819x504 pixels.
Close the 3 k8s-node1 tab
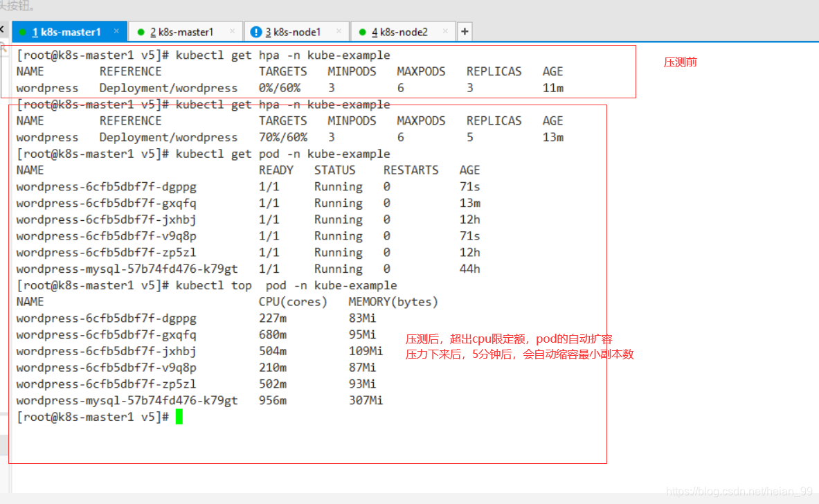pyautogui.click(x=339, y=31)
